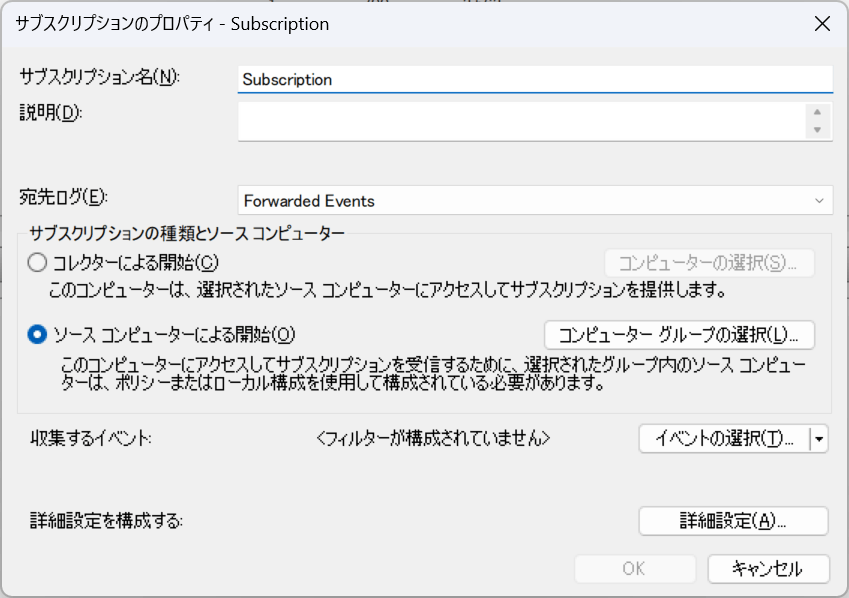Click コンピューター グループの選択 button
Screen dimensions: 849x598
pyautogui.click(x=679, y=335)
